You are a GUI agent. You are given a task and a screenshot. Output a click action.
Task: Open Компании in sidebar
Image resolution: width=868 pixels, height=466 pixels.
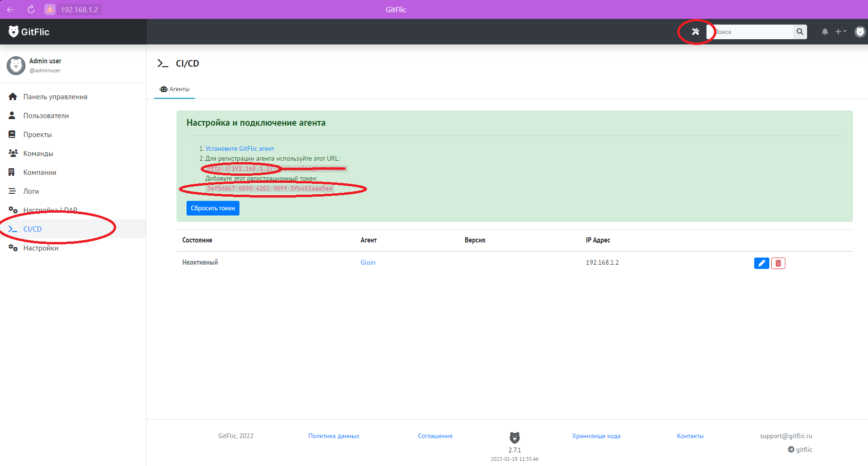pos(40,172)
